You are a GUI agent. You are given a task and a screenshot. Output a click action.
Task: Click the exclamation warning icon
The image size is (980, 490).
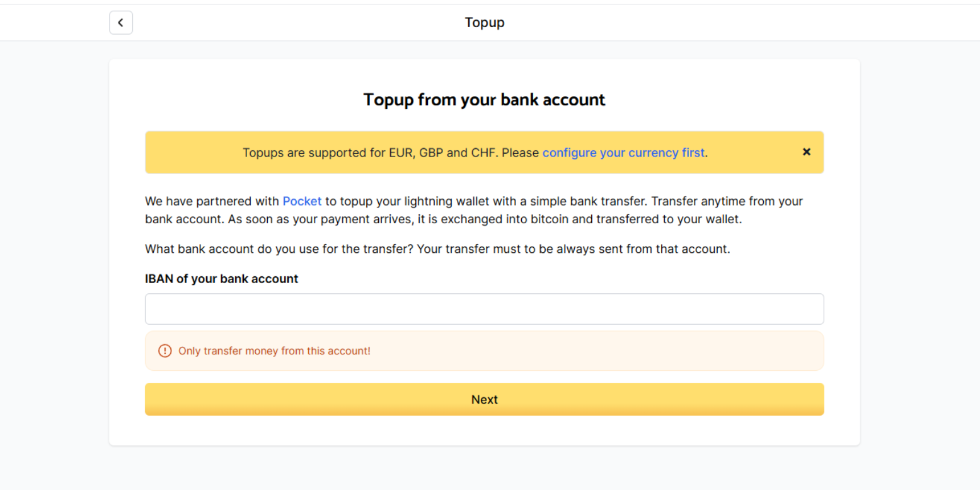[x=164, y=351]
